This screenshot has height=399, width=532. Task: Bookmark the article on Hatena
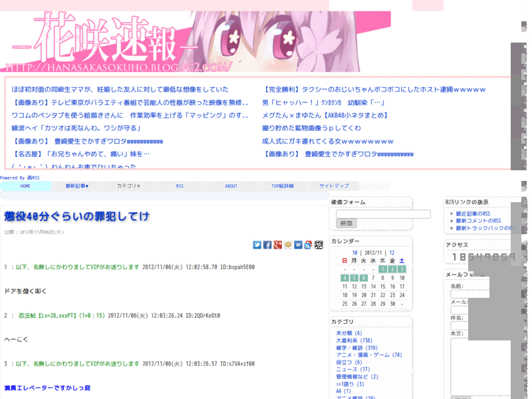[x=297, y=245]
